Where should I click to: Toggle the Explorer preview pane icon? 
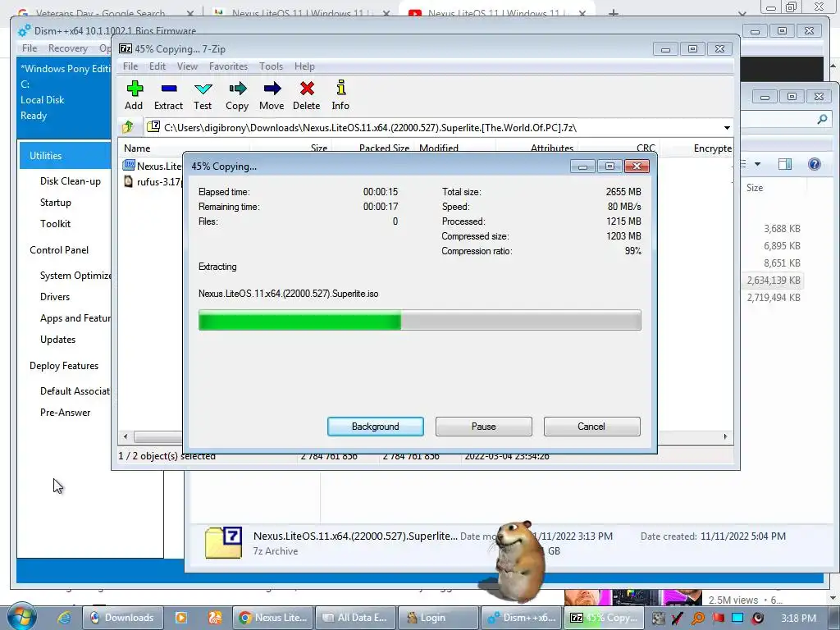pyautogui.click(x=785, y=164)
